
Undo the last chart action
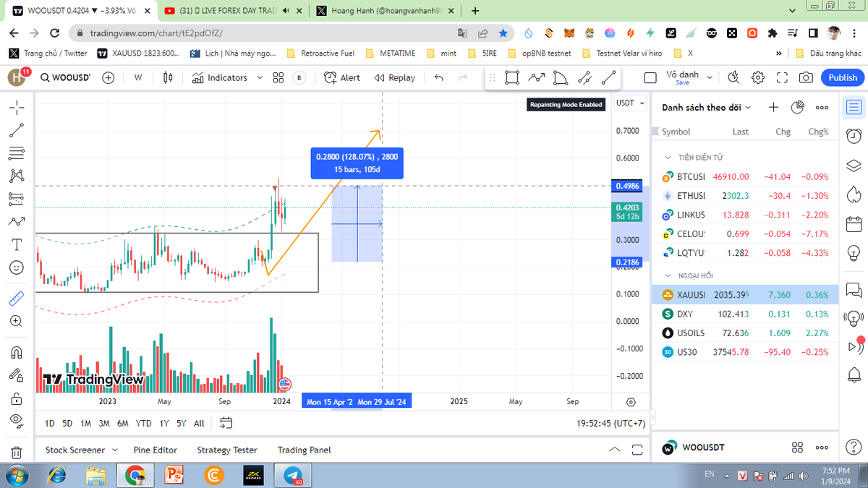click(438, 77)
